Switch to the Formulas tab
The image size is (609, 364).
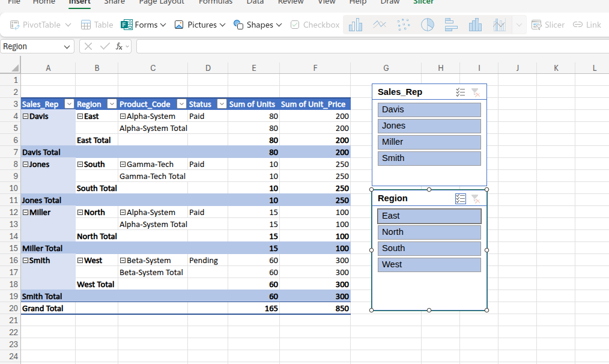tap(216, 2)
